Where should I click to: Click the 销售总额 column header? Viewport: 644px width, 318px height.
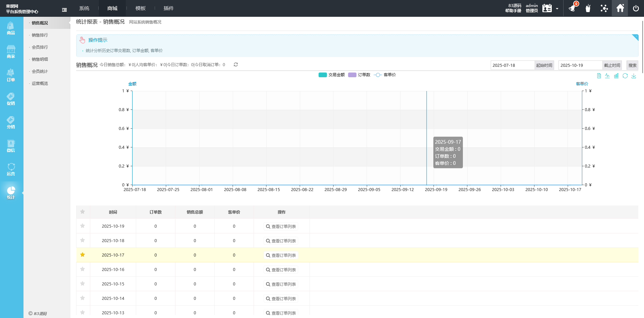coord(195,212)
